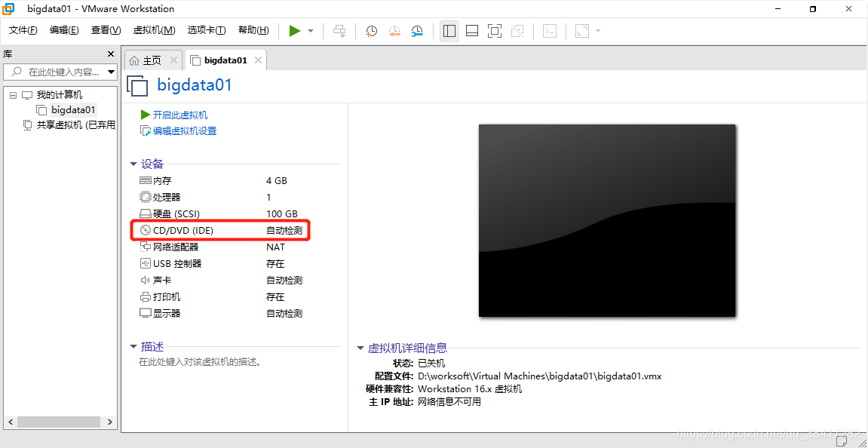The image size is (868, 448).
Task: Click the 100 GB hard disk value
Action: tap(282, 213)
